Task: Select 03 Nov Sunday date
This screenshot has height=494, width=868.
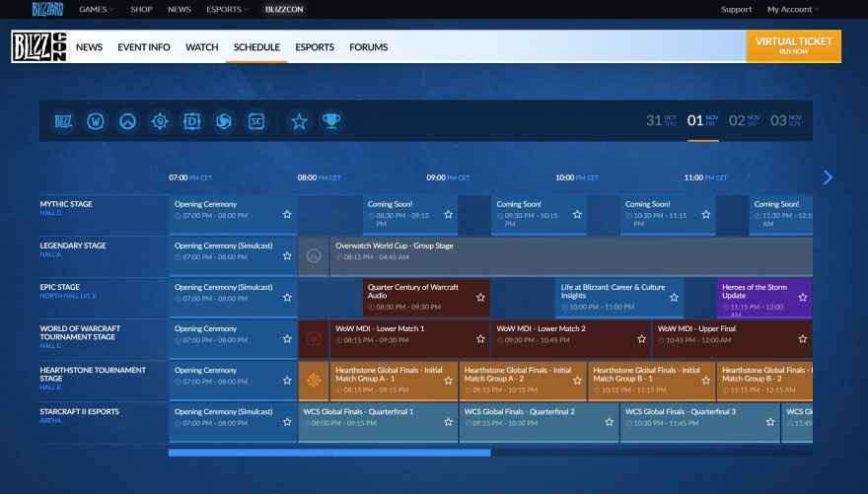Action: (786, 120)
